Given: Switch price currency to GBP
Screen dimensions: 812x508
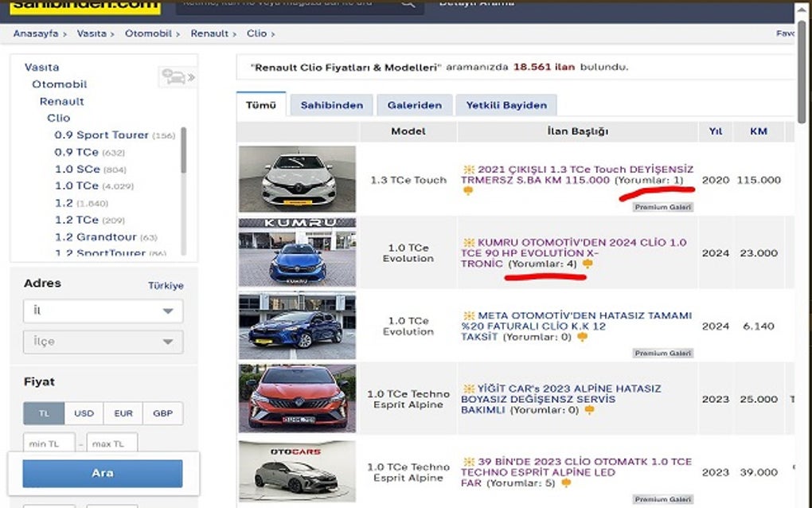Looking at the screenshot, I should point(162,412).
